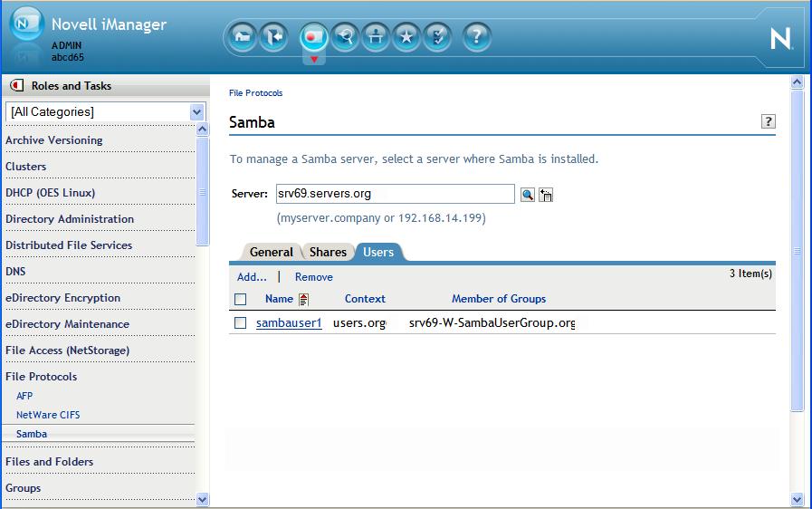Expand the eDirectory Encryption role
Viewport: 812px width, 509px height.
(62, 298)
